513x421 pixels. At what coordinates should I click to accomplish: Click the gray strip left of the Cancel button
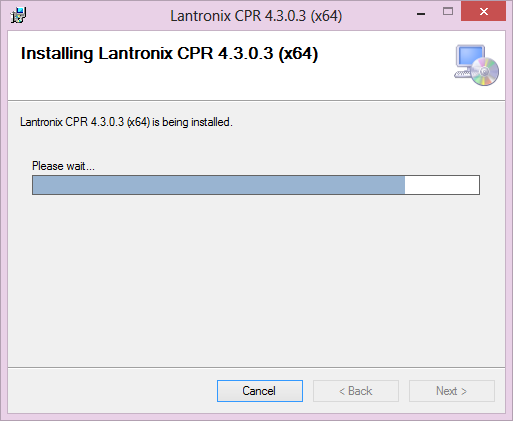click(112, 391)
